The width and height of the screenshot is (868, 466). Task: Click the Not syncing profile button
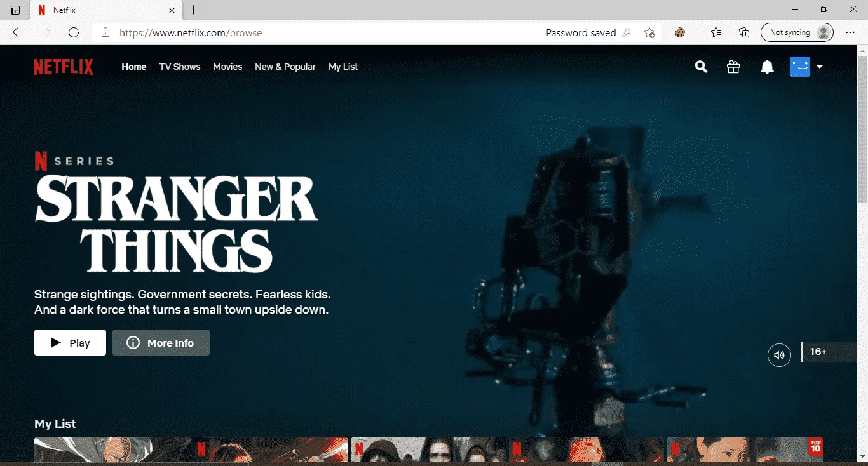click(797, 32)
